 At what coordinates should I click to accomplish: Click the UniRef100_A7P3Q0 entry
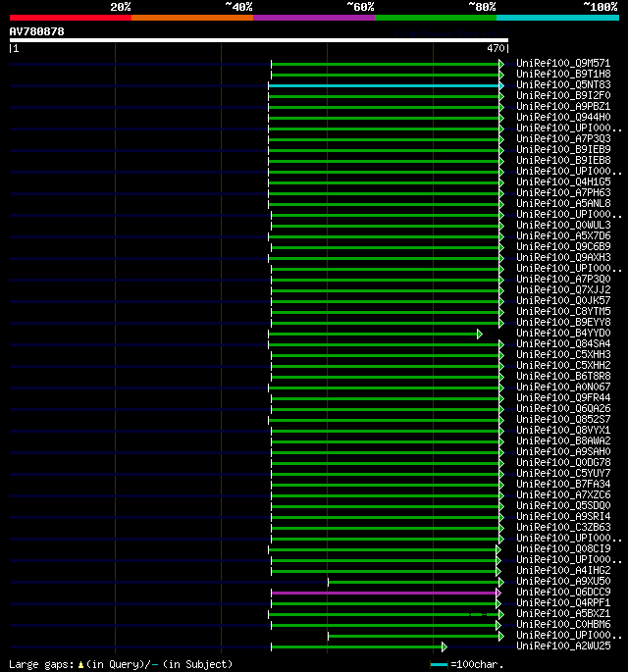tap(563, 279)
